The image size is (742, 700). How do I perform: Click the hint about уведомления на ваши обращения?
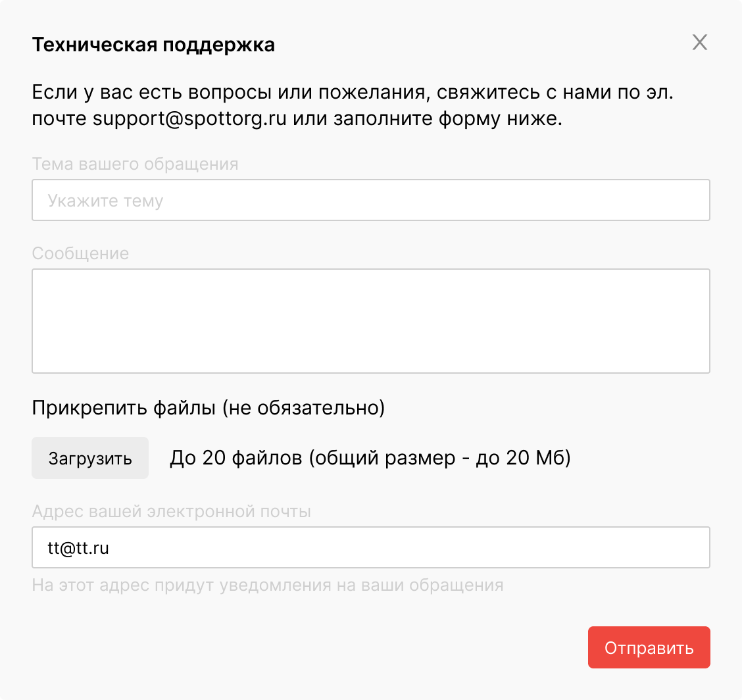point(267,584)
